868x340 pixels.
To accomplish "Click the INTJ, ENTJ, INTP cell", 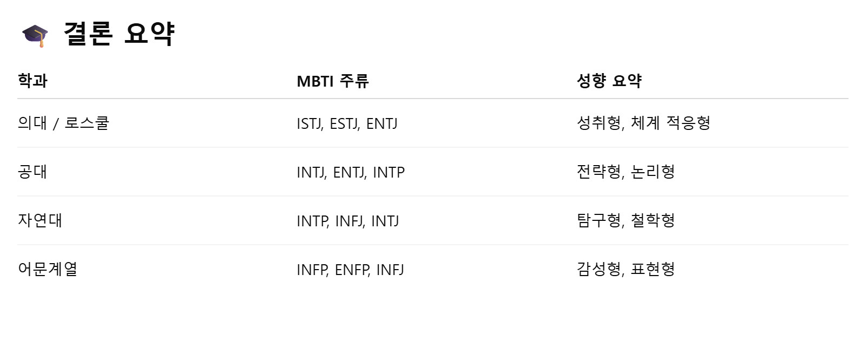I will coord(351,173).
